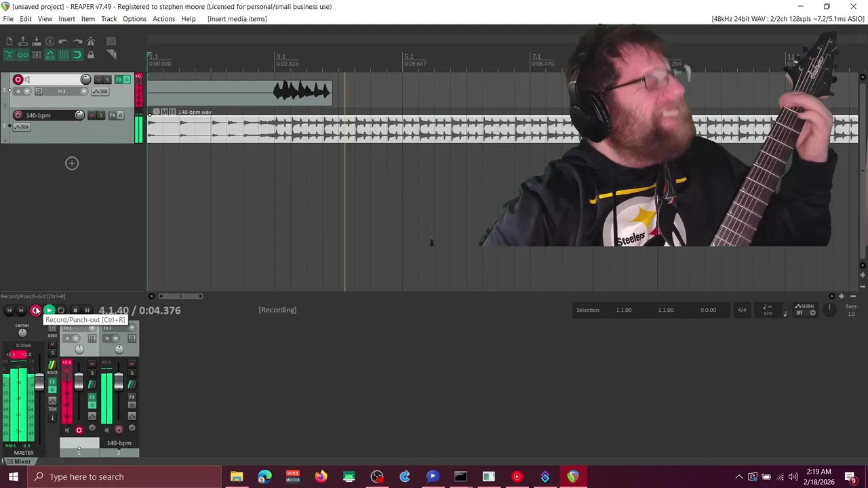Toggle the metronome icon
Image resolution: width=868 pixels, height=488 pixels.
91,41
